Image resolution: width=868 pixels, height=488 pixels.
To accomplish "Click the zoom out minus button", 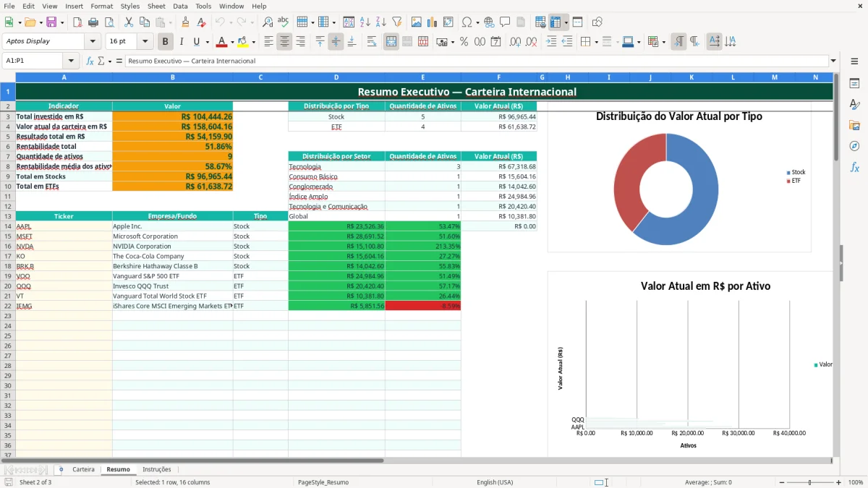I will pos(781,482).
